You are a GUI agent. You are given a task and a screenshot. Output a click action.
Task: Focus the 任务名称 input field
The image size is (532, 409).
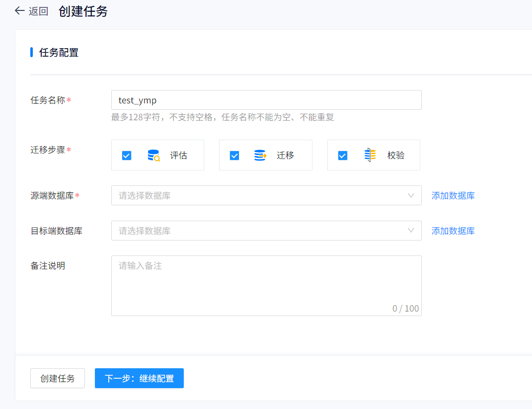tap(266, 100)
